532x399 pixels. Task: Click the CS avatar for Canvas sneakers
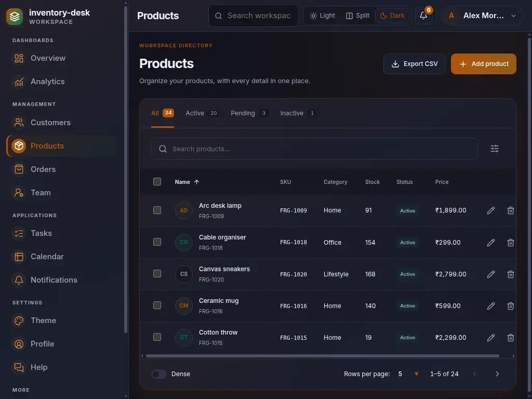[184, 274]
